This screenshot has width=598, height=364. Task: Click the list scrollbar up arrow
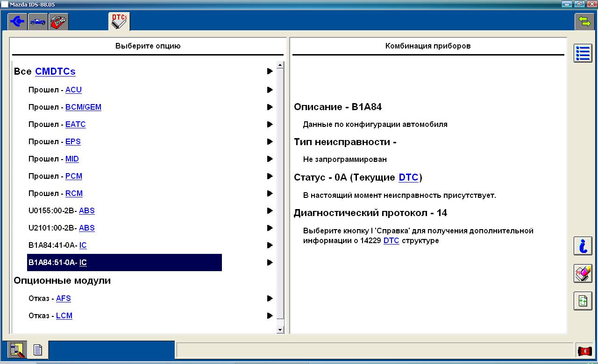280,65
